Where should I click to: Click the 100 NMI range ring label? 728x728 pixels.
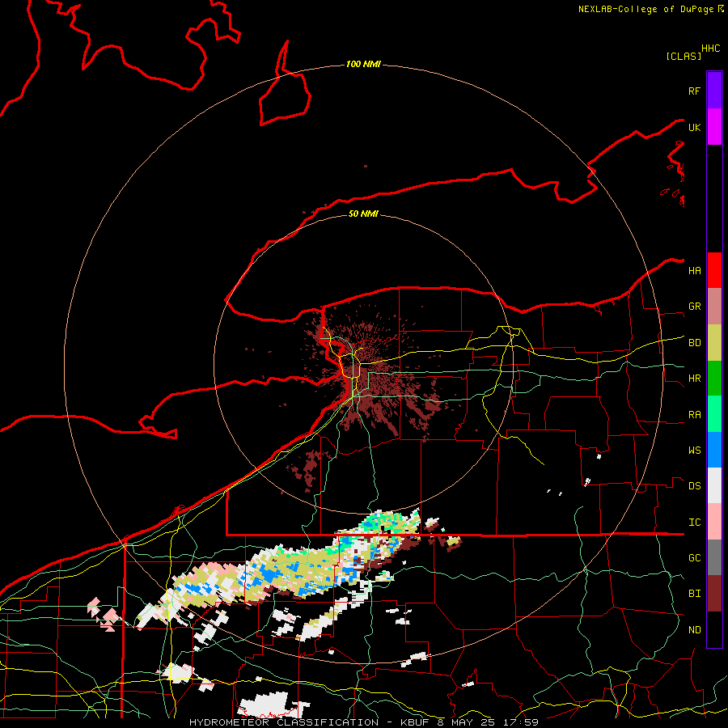pyautogui.click(x=363, y=64)
